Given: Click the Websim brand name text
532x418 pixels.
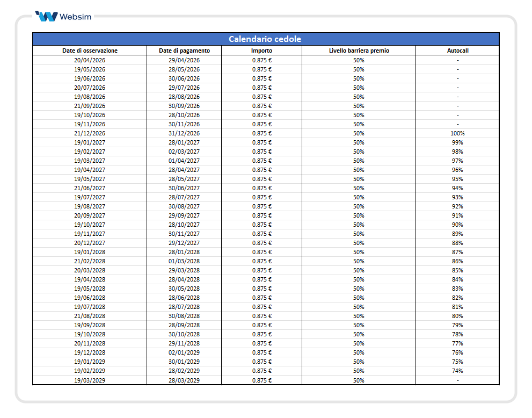Looking at the screenshot, I should click(x=75, y=16).
